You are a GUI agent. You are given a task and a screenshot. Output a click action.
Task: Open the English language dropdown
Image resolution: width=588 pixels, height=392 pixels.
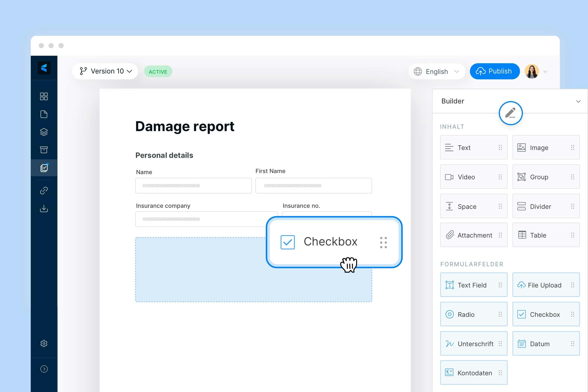(x=437, y=72)
